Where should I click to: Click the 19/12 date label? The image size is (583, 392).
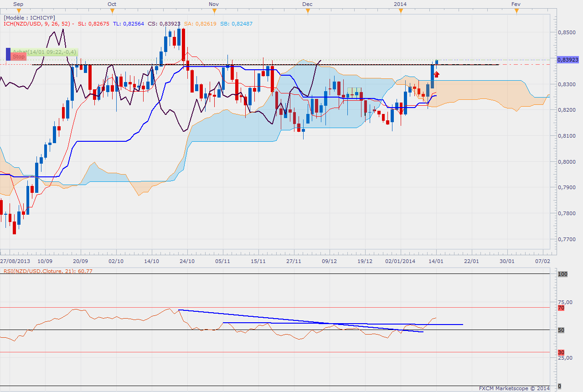[x=365, y=261]
